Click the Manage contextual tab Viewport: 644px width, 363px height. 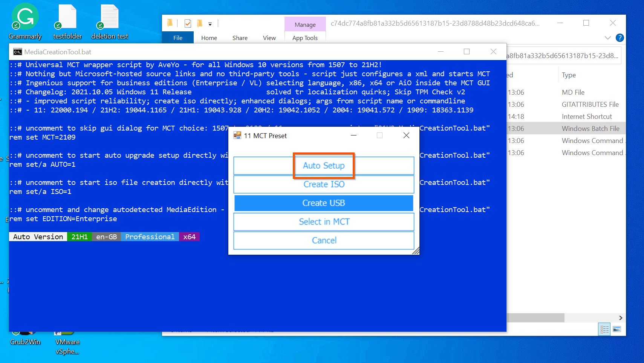pos(305,25)
